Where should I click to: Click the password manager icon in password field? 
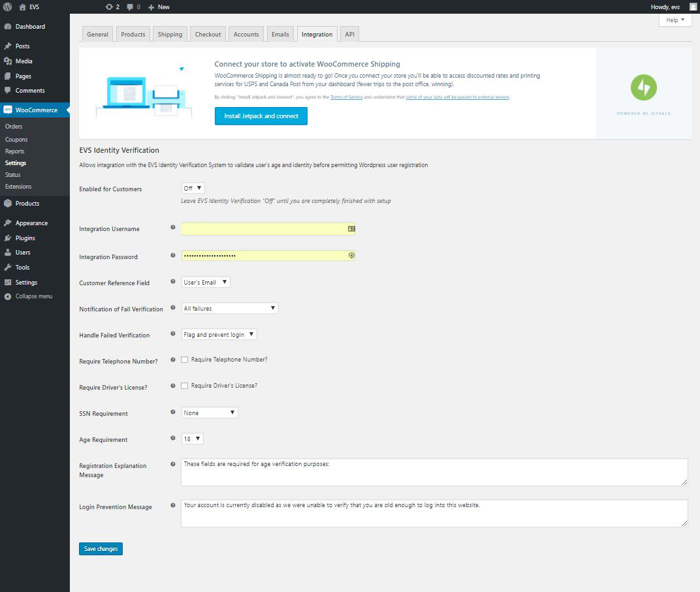coord(351,256)
